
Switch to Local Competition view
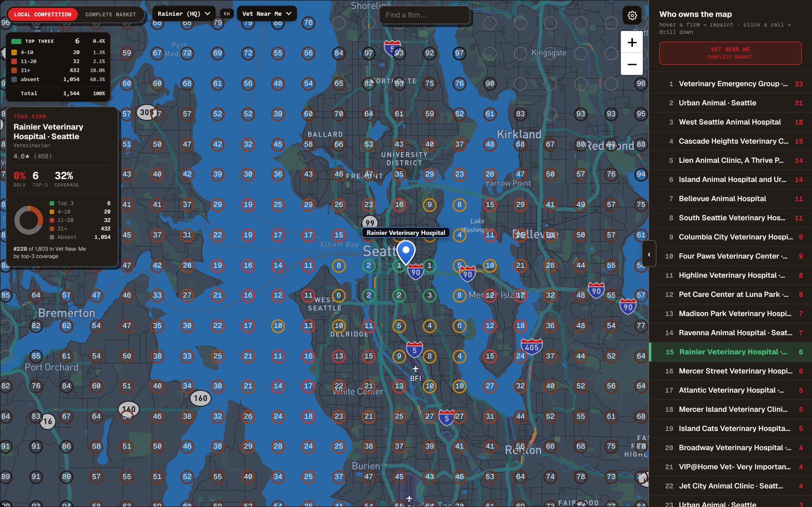43,14
